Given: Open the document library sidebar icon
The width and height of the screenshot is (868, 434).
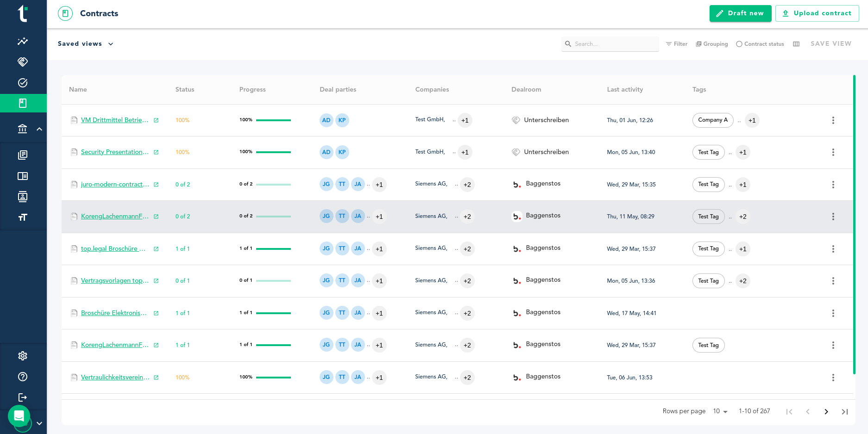Looking at the screenshot, I should [x=23, y=155].
